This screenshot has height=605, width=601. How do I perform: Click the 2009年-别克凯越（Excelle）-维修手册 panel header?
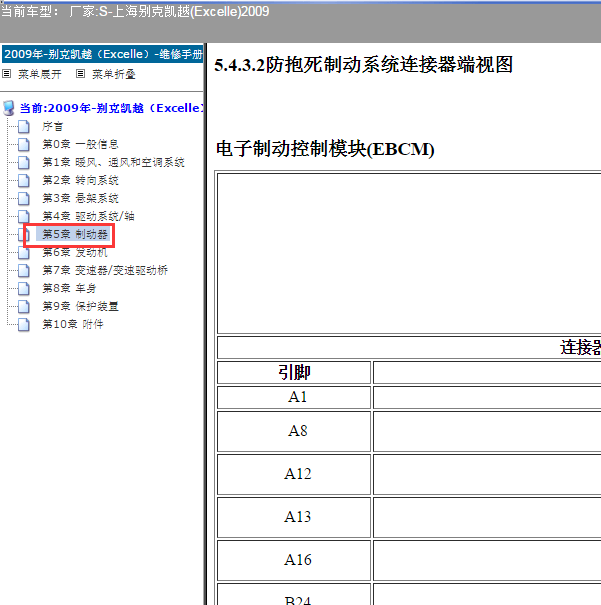tap(103, 54)
